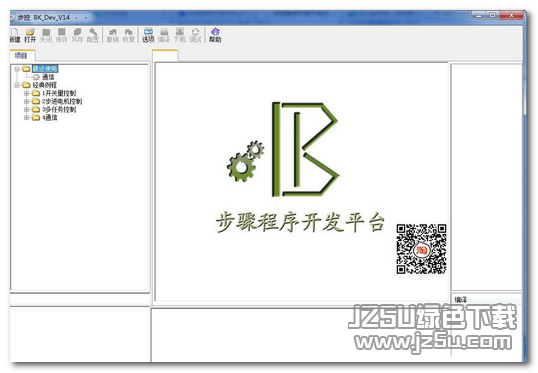The image size is (538, 373).
Task: Select 最近使用 in project tree
Action: (x=45, y=69)
